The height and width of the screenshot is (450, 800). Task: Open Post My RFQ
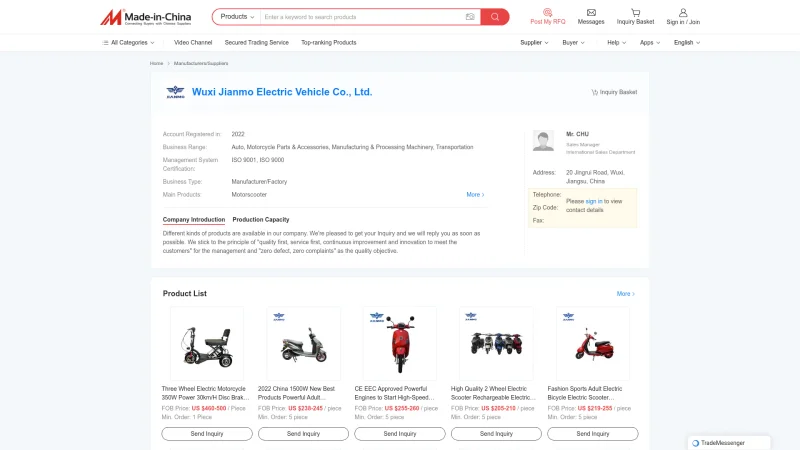point(547,17)
